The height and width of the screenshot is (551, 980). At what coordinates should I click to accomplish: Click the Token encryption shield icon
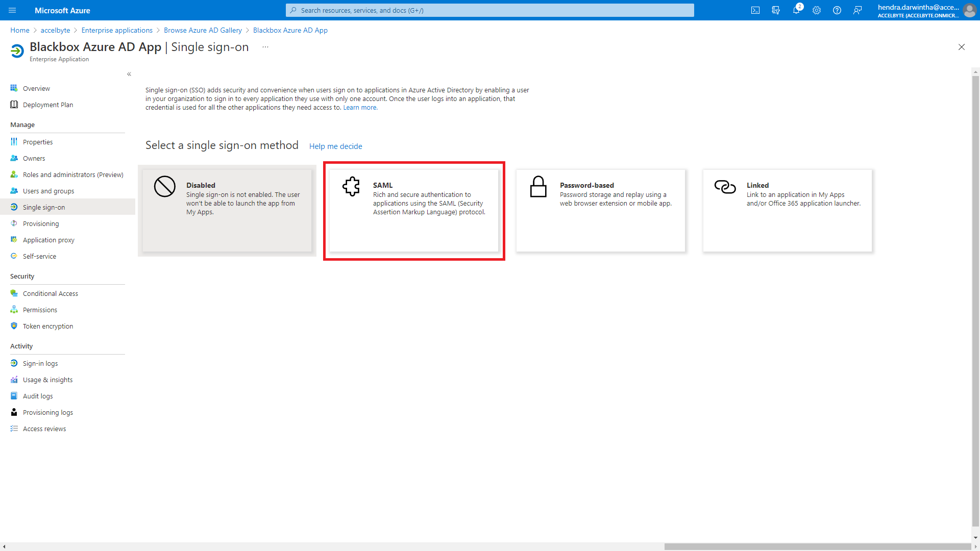14,326
